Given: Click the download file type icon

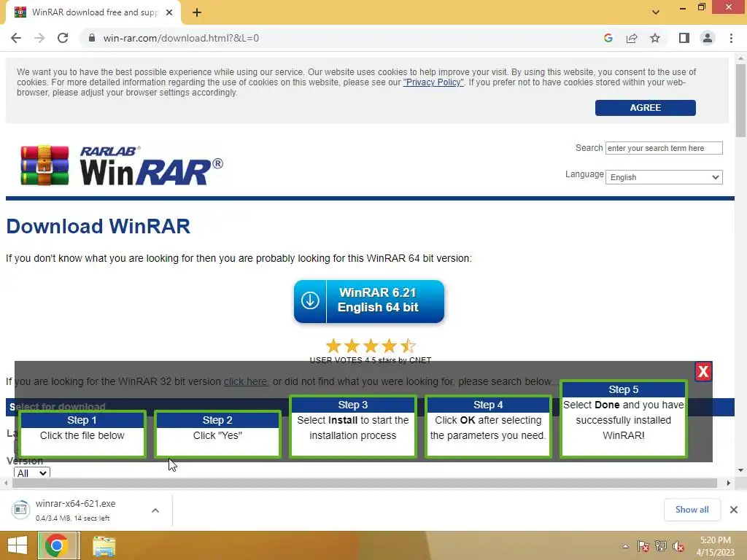Looking at the screenshot, I should tap(20, 510).
